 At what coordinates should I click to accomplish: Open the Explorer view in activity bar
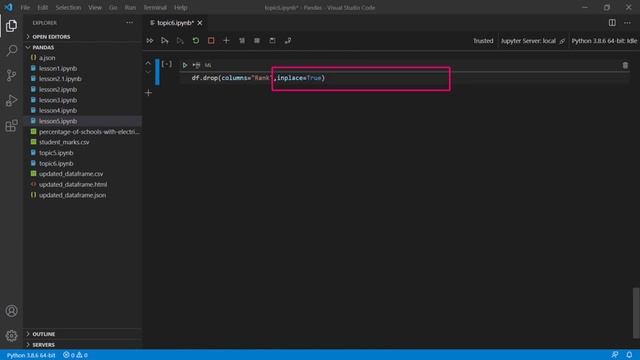[11, 26]
